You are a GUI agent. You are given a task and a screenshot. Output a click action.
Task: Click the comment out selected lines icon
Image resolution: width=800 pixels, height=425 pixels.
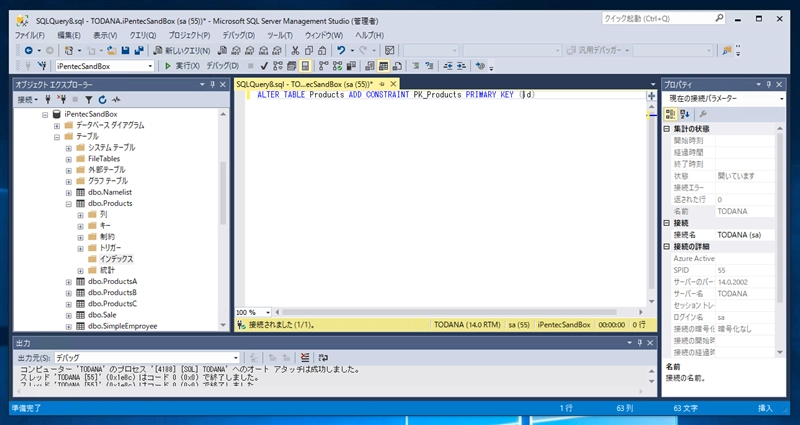pos(416,66)
